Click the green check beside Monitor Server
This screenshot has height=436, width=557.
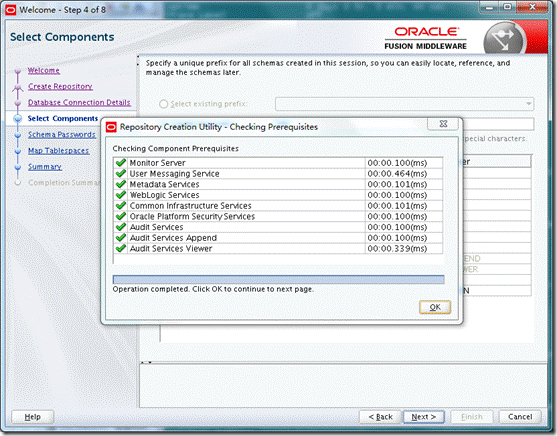point(121,163)
